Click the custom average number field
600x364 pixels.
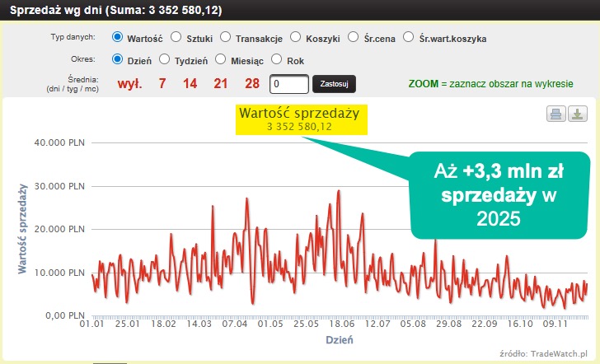pyautogui.click(x=288, y=84)
